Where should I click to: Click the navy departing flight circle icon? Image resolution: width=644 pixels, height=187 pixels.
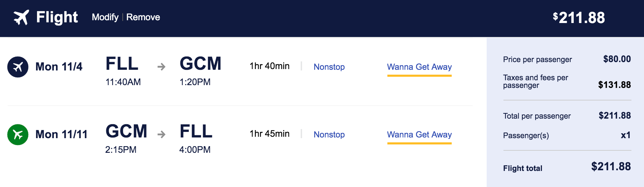[18, 67]
